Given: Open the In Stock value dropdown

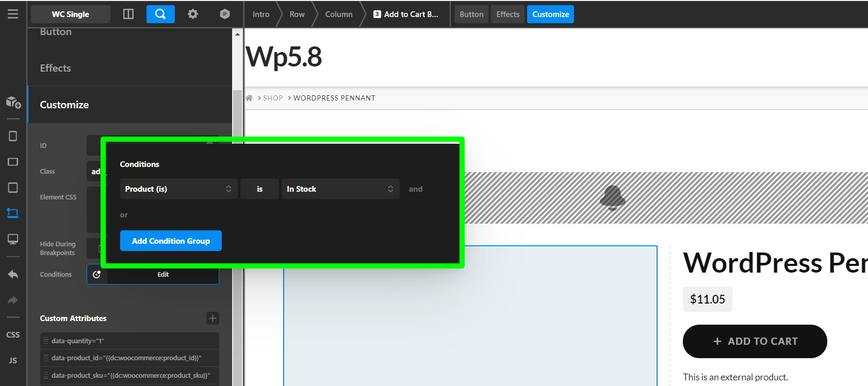Looking at the screenshot, I should pyautogui.click(x=340, y=189).
